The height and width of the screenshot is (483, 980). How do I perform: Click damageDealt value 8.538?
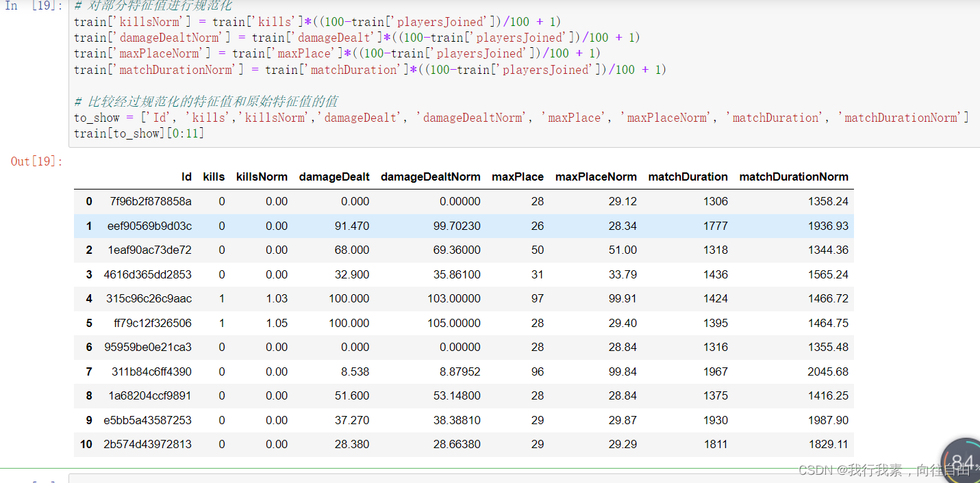pyautogui.click(x=355, y=371)
